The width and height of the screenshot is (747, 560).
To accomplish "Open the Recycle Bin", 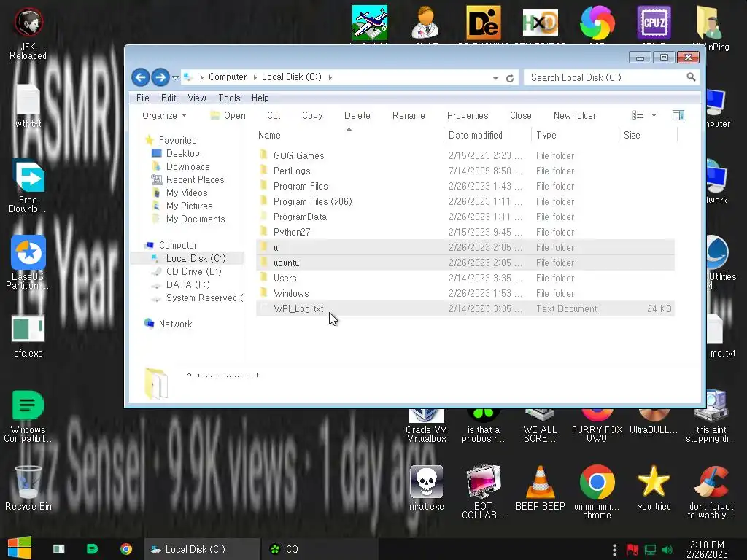I will click(28, 489).
